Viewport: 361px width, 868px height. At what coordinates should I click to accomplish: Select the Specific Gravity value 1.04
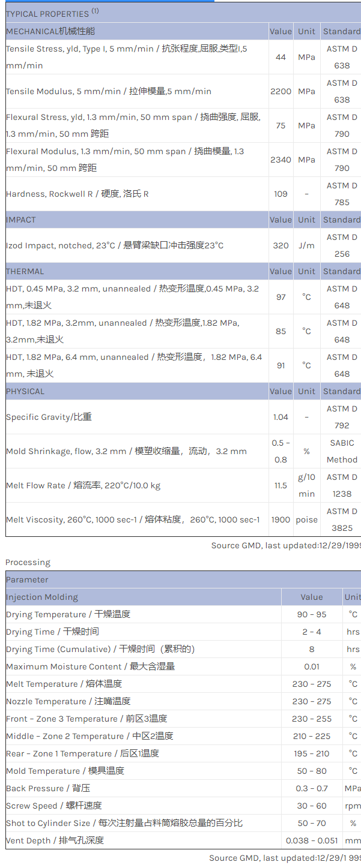(281, 417)
